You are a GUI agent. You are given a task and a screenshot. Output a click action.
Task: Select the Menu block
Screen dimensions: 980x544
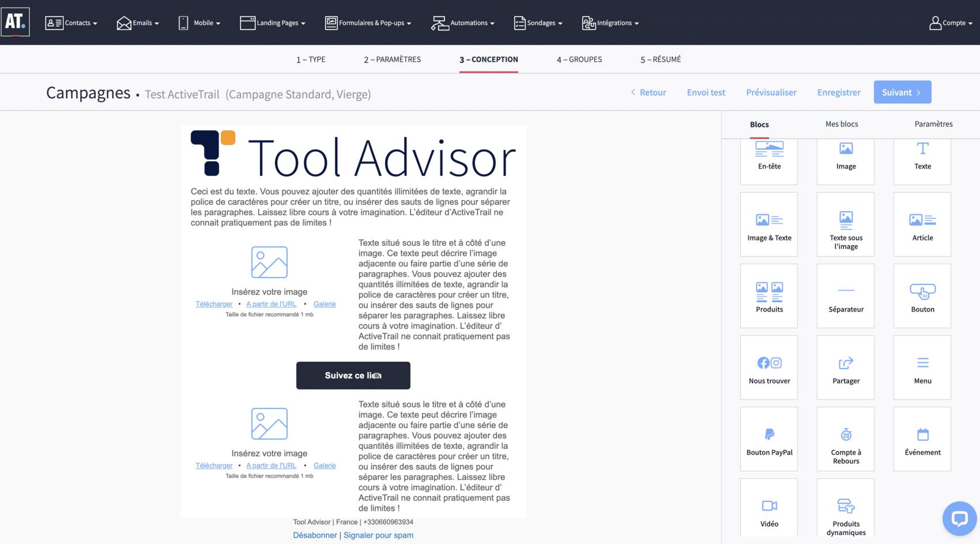point(922,367)
